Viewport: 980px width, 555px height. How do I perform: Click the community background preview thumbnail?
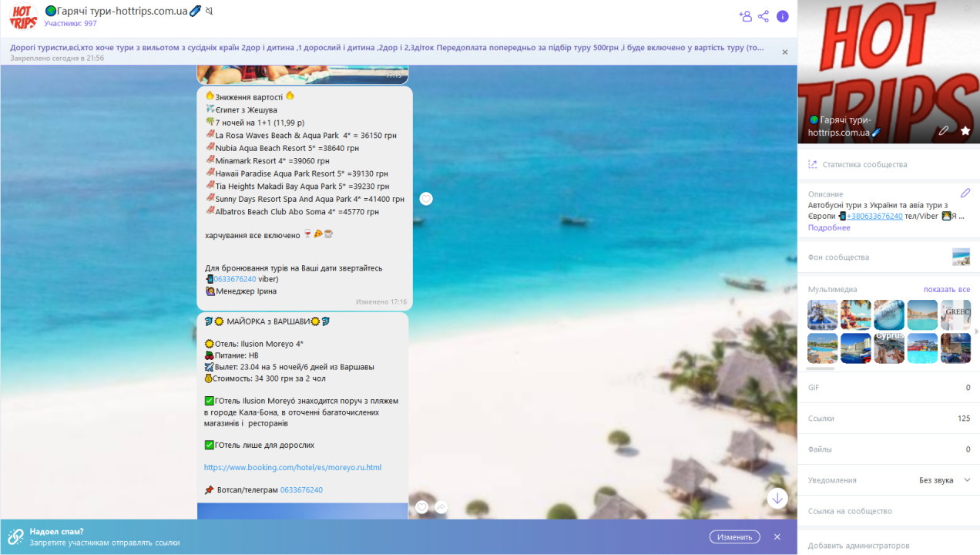click(962, 257)
